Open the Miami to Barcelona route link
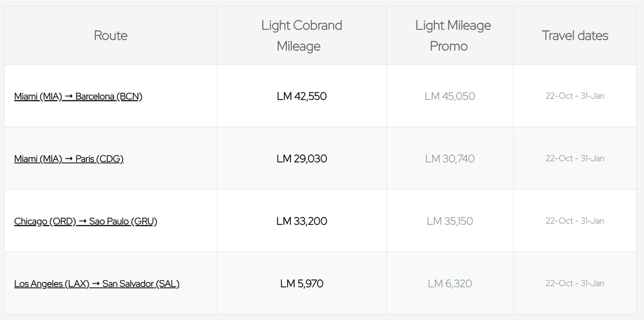Image resolution: width=644 pixels, height=320 pixels. [x=78, y=96]
